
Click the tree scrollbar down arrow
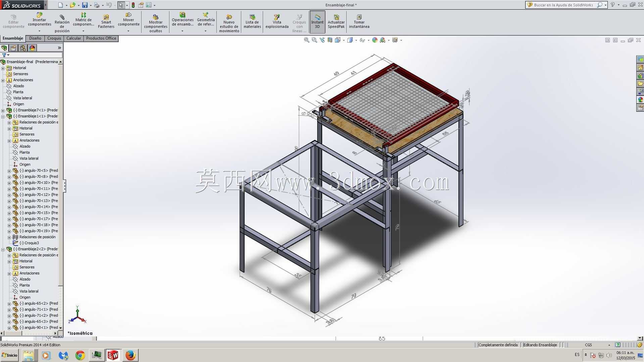[x=60, y=328]
